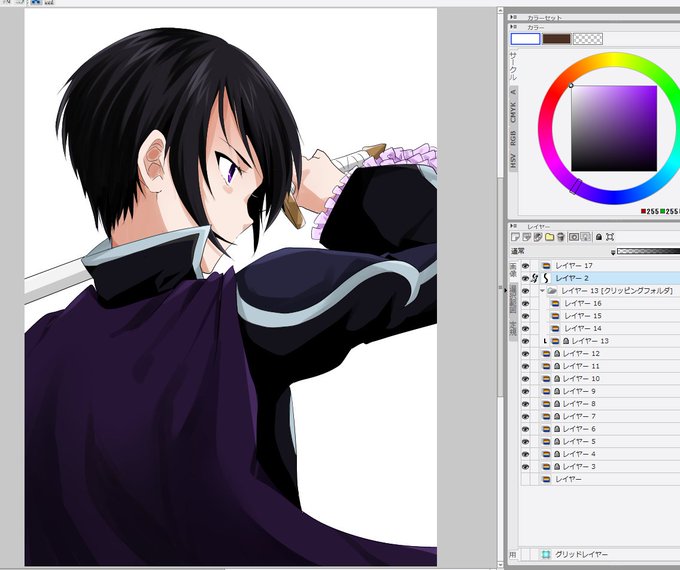This screenshot has width=680, height=570.
Task: Switch to the CMYK color tab
Action: click(x=513, y=112)
